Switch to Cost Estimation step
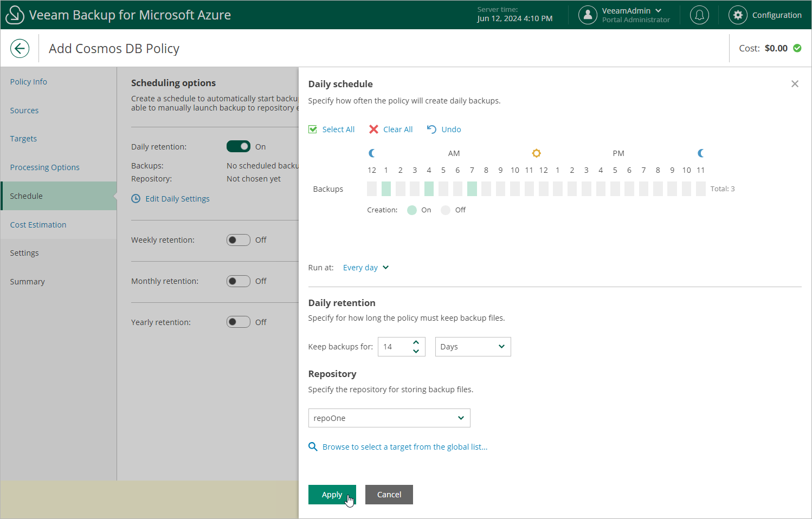 (x=38, y=225)
